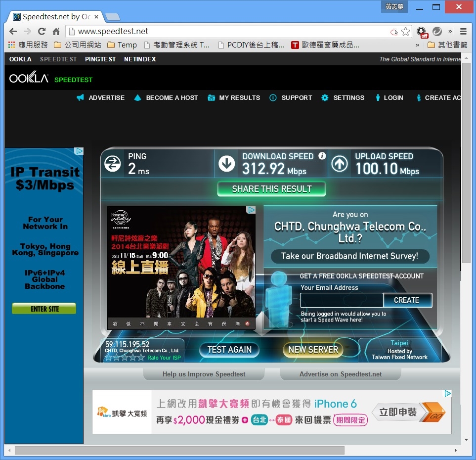Click the ping arrows icon

112,164
